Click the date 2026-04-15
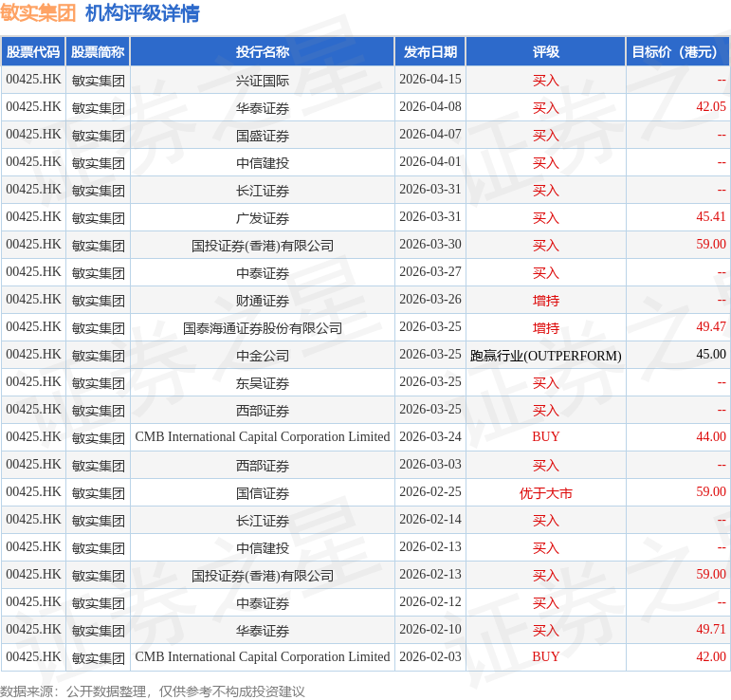Image resolution: width=731 pixels, height=700 pixels. [430, 80]
